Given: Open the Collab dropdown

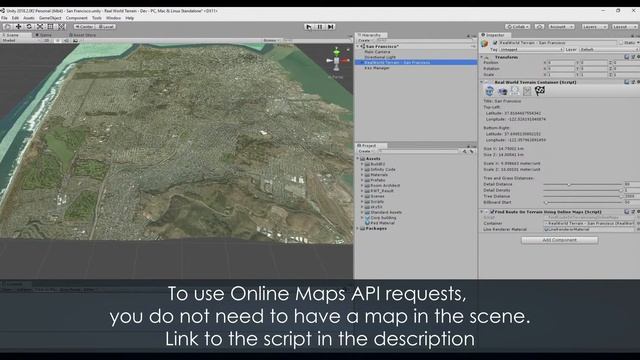Looking at the screenshot, I should tap(518, 27).
